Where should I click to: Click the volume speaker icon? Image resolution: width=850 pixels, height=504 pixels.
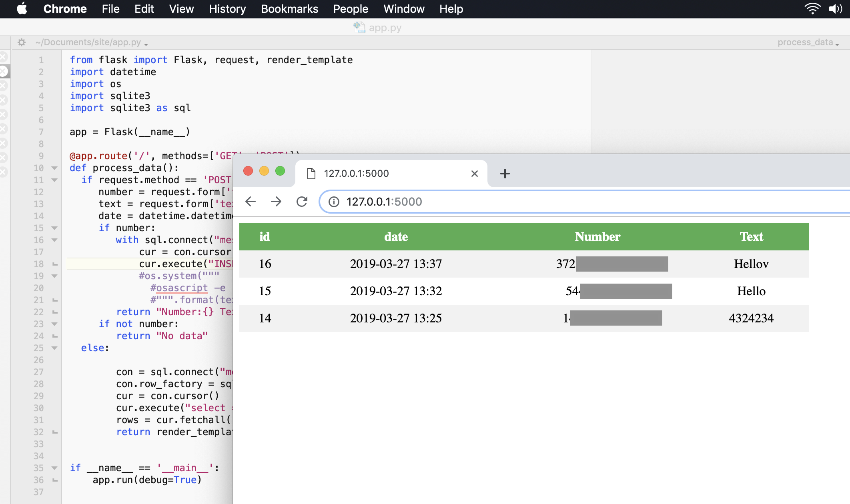836,9
